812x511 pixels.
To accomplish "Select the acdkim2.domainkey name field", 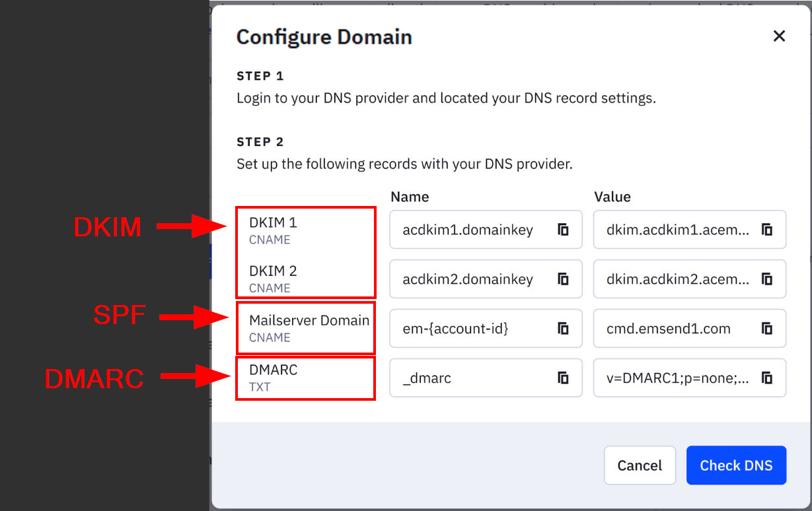I will tap(486, 279).
